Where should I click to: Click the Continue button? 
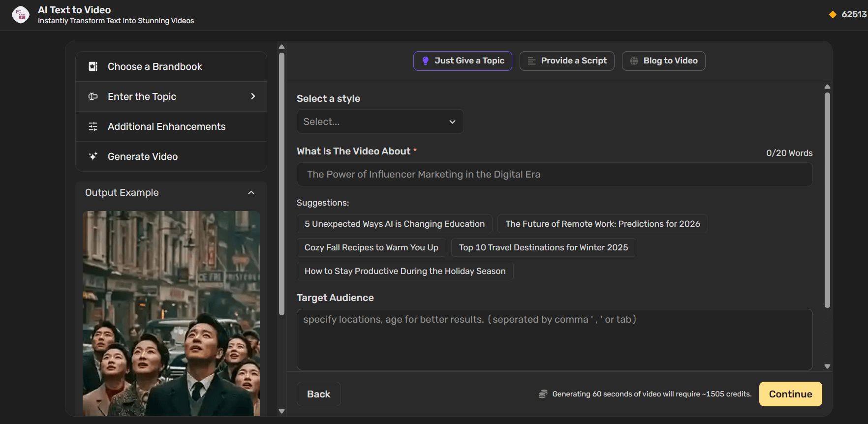pyautogui.click(x=790, y=394)
